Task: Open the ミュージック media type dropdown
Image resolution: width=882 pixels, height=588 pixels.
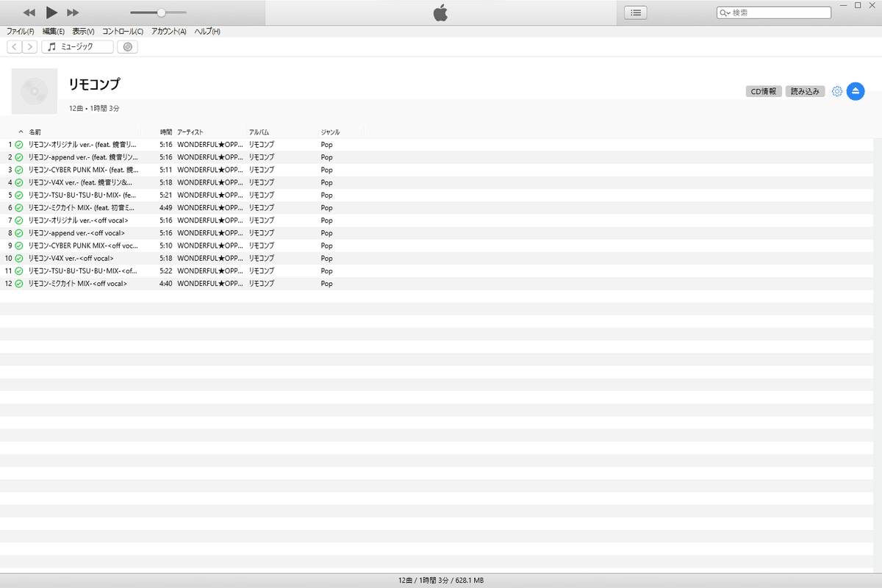Action: point(77,47)
